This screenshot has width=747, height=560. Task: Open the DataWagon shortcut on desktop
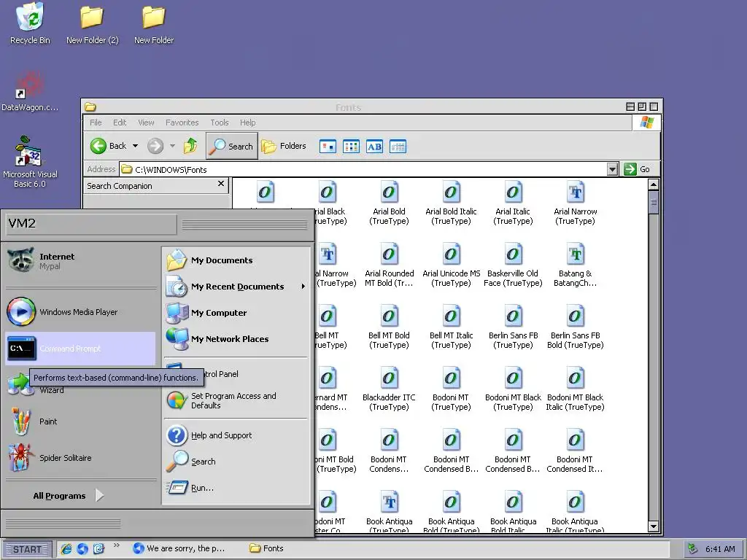pos(29,91)
